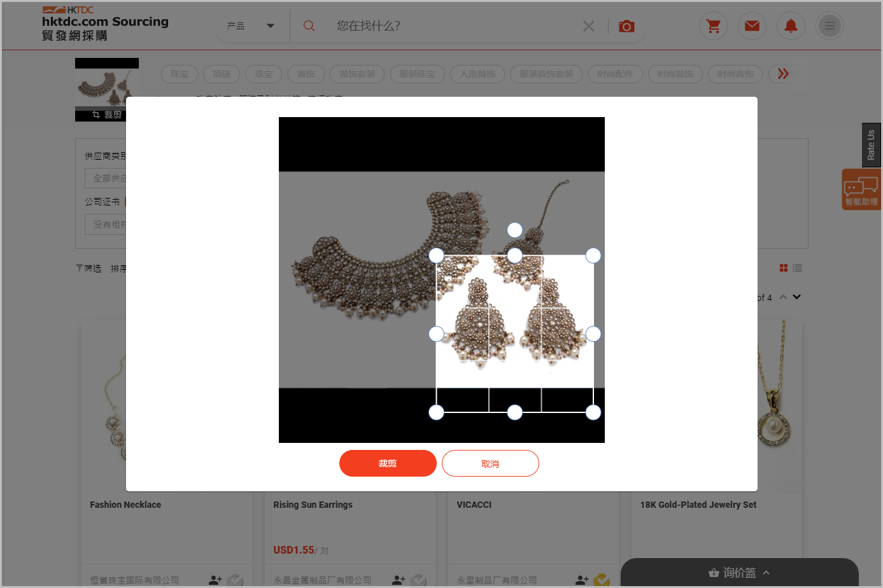The height and width of the screenshot is (588, 883).
Task: Open the hamburger menu icon in header
Action: click(x=830, y=26)
